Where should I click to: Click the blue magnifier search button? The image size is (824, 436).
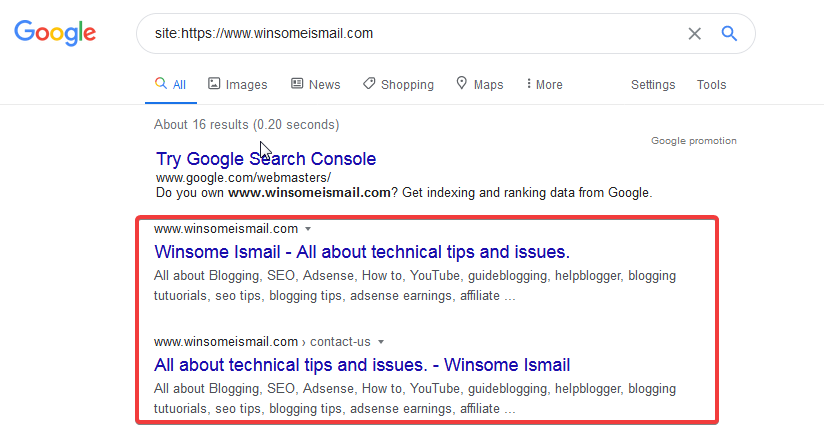(729, 33)
